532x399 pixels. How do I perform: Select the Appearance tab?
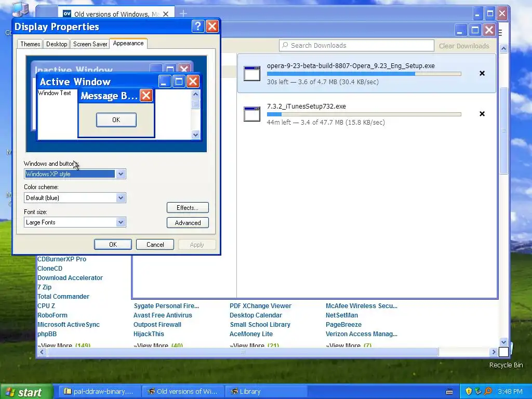[x=128, y=44]
